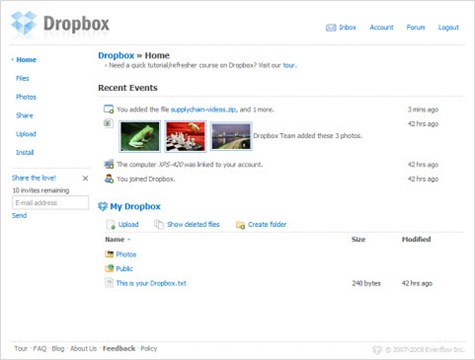Click the photos-added event icon
Viewport: 475px width, 360px height.
(x=108, y=123)
